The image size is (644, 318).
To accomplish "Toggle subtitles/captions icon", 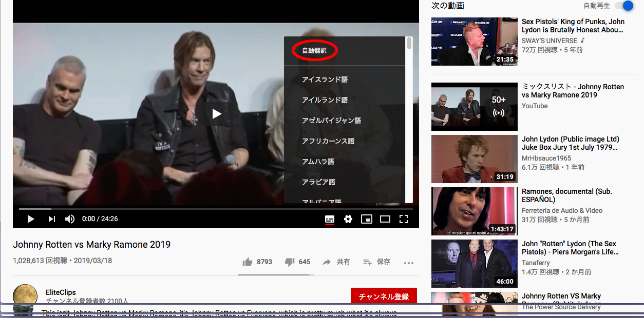I will pos(330,219).
